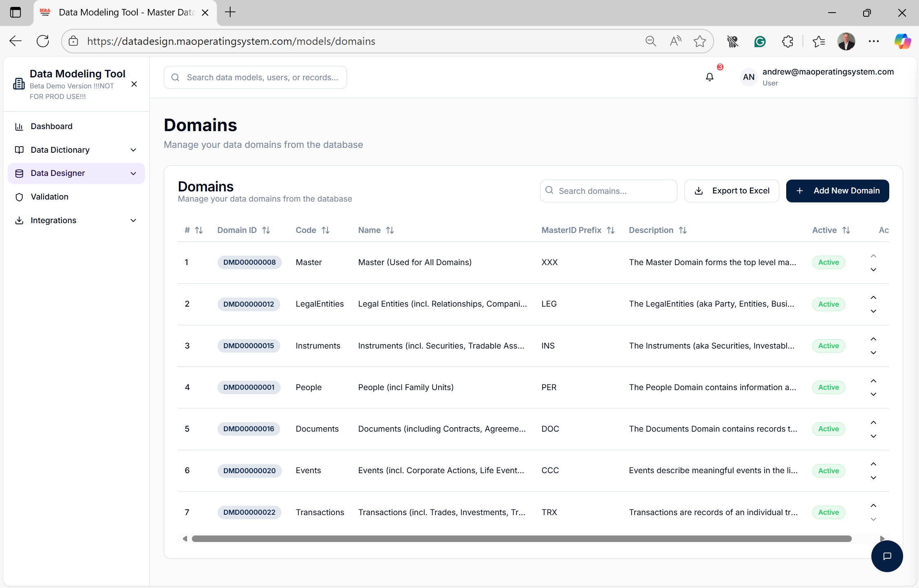
Task: Click the Copilot icon in the browser toolbar
Action: pos(902,41)
